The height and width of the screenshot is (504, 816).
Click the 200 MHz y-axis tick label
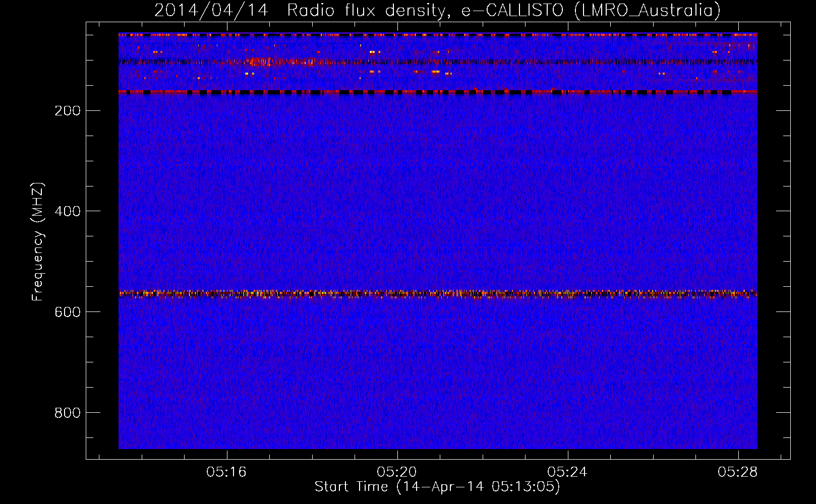[x=67, y=111]
